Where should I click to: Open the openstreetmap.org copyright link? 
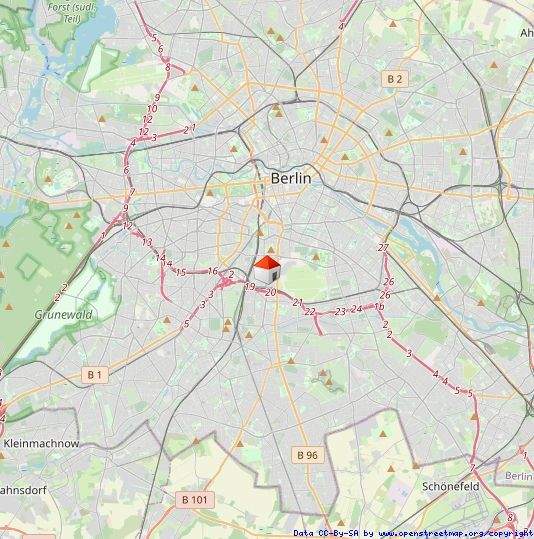tap(456, 534)
